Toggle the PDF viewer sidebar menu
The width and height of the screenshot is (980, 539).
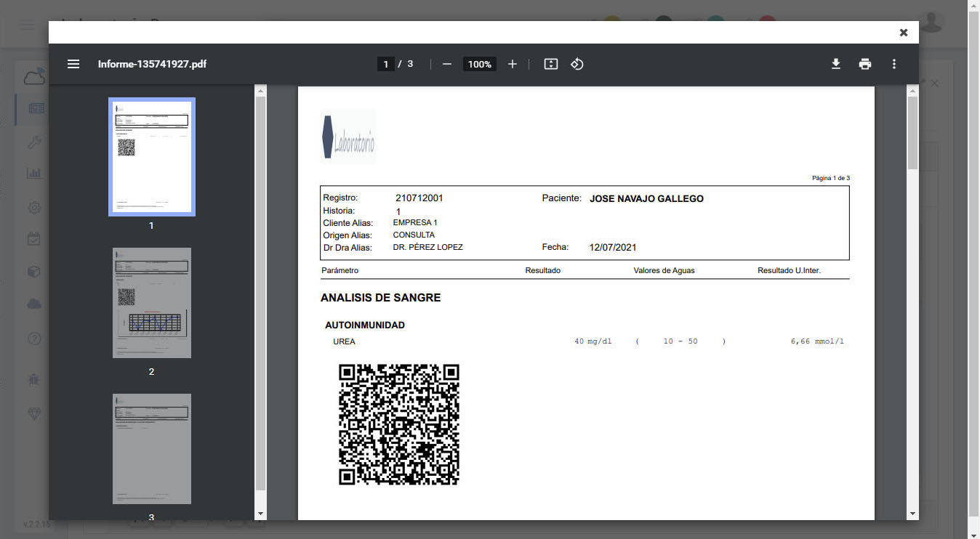click(73, 64)
